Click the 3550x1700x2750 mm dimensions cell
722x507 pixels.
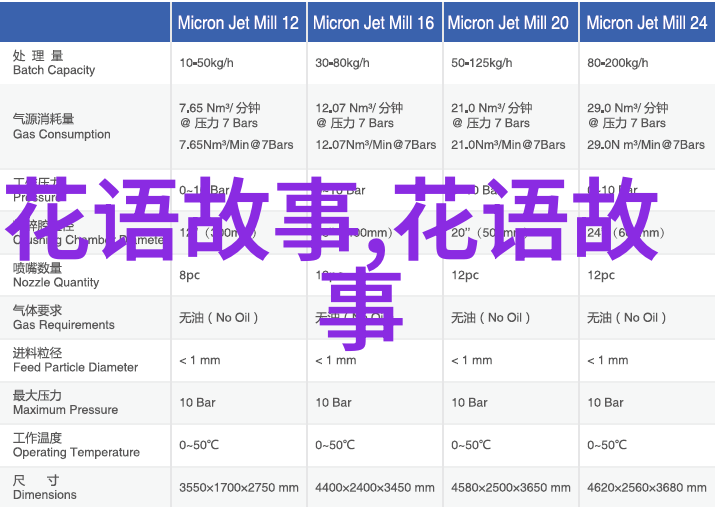point(239,487)
